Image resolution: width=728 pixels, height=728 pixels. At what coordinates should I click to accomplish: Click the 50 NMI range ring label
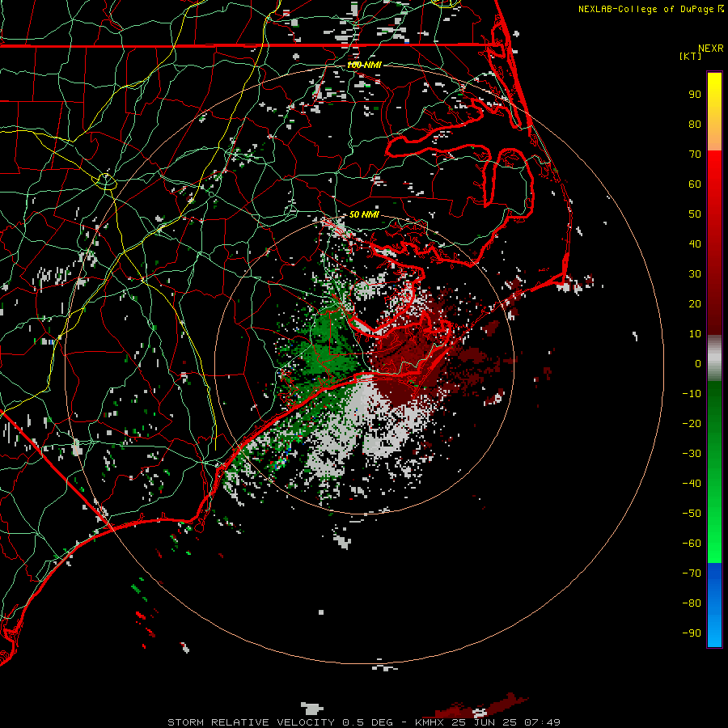tap(364, 215)
